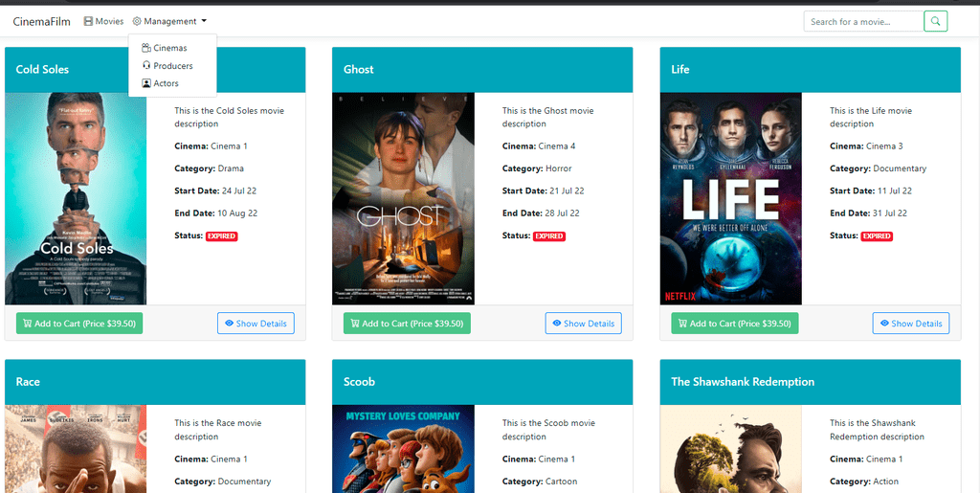This screenshot has width=980, height=493.
Task: Click the Shawshank Redemption poster
Action: [x=730, y=449]
